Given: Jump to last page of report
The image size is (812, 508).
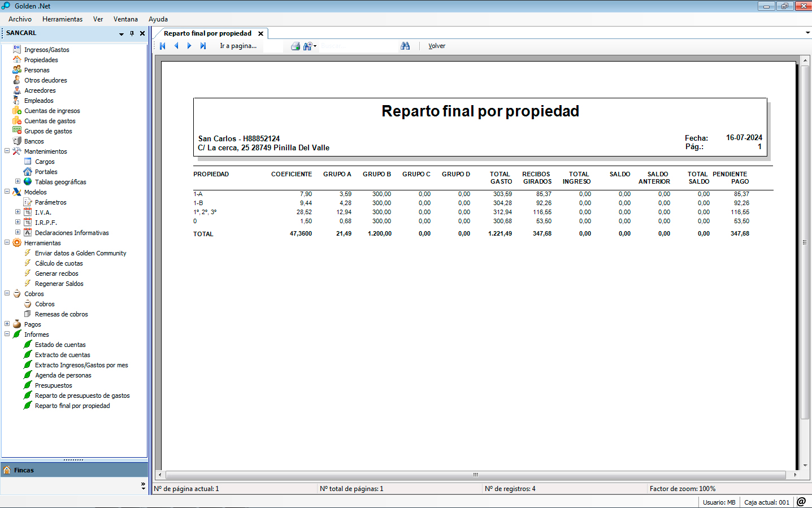Looking at the screenshot, I should pyautogui.click(x=203, y=46).
